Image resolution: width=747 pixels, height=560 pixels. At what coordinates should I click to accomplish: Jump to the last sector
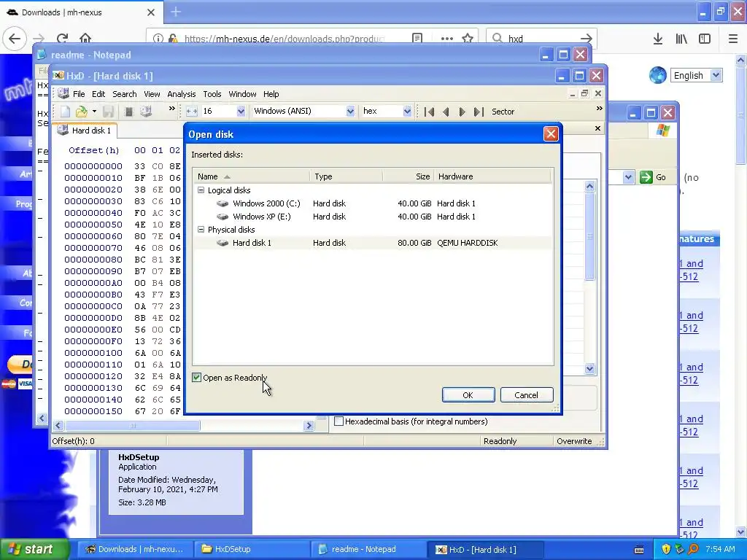(479, 112)
